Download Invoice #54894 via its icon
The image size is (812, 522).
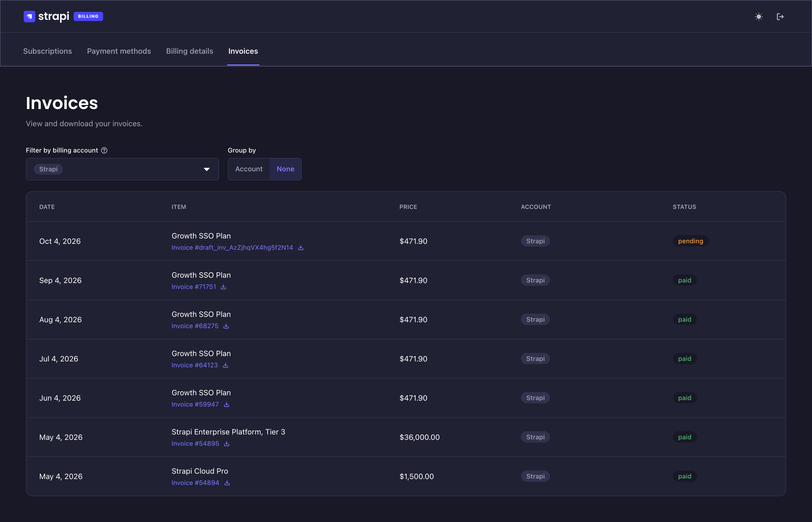click(227, 483)
